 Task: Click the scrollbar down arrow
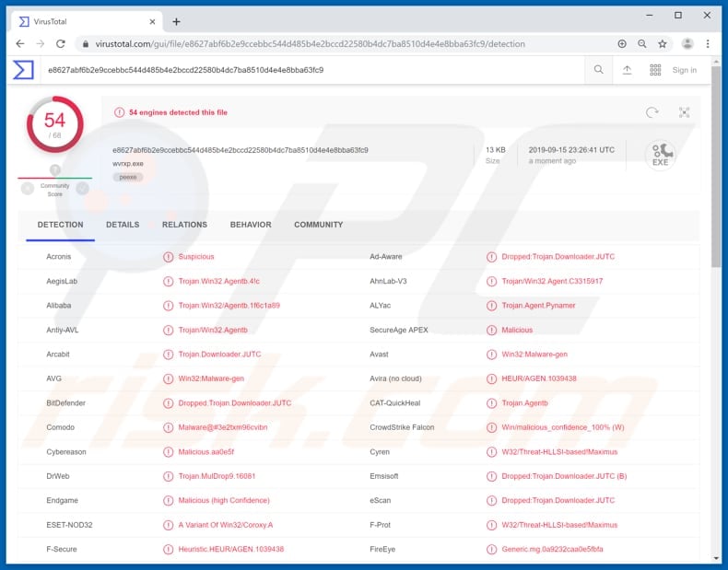(x=716, y=558)
